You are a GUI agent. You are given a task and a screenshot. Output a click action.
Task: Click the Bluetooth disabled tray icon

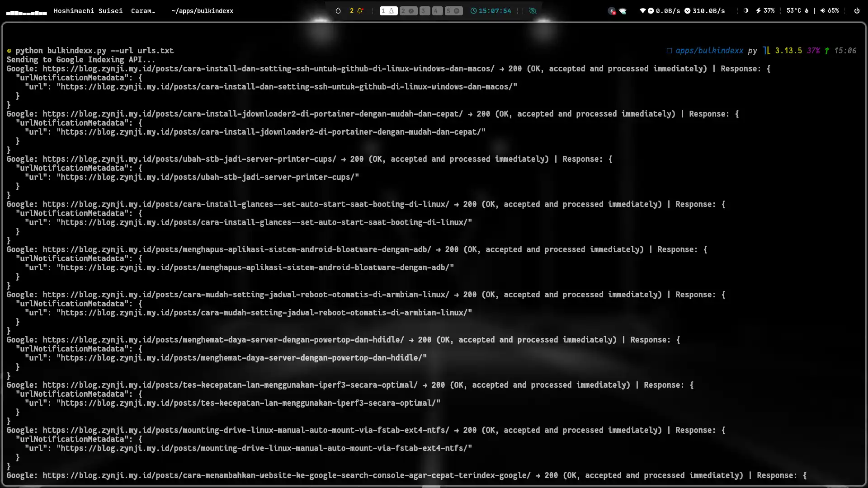point(612,11)
